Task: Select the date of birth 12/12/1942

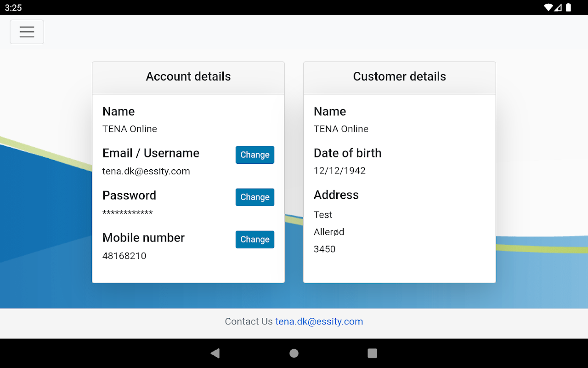Action: tap(340, 171)
